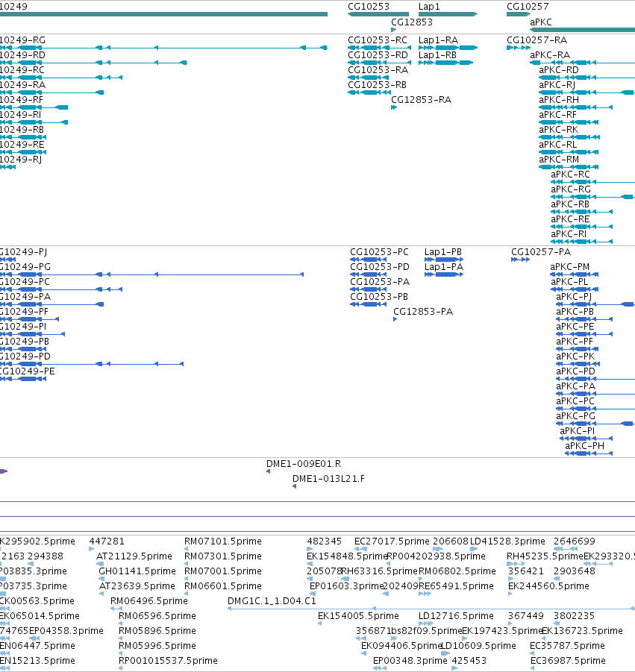Open EP00348.3prime EST label
Screen dimensions: 635x672
(410, 660)
